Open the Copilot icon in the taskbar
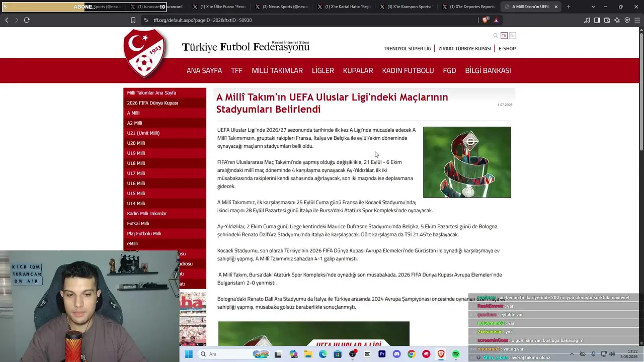The image size is (644, 362). click(293, 354)
